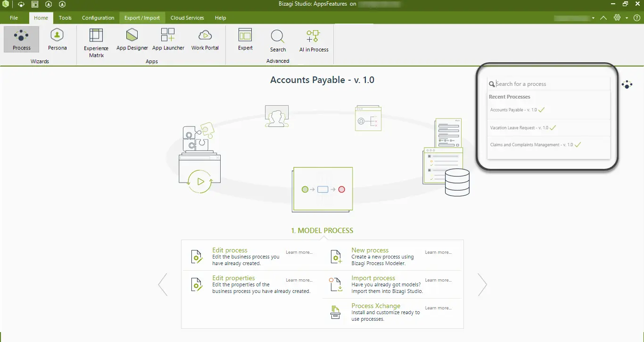
Task: Click the Search for a process field
Action: 549,84
